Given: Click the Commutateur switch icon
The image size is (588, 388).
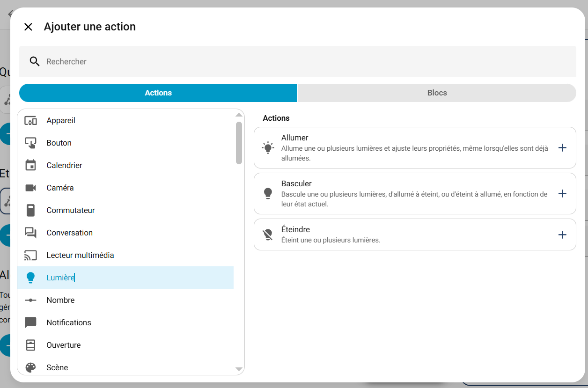Looking at the screenshot, I should [30, 211].
